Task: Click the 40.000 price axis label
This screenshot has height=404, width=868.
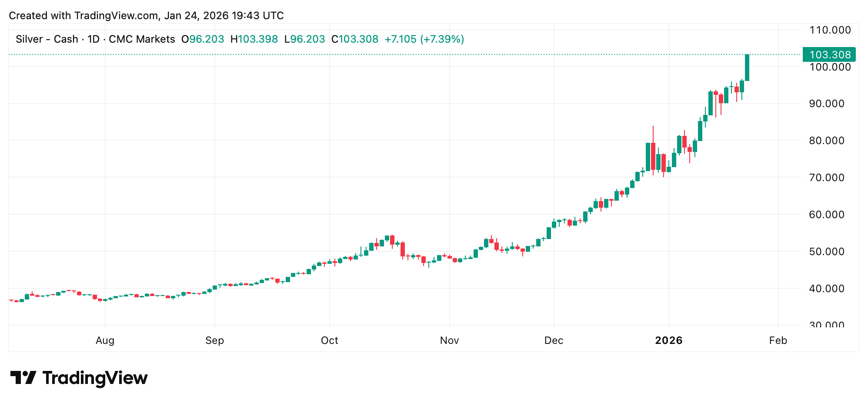Action: 830,288
